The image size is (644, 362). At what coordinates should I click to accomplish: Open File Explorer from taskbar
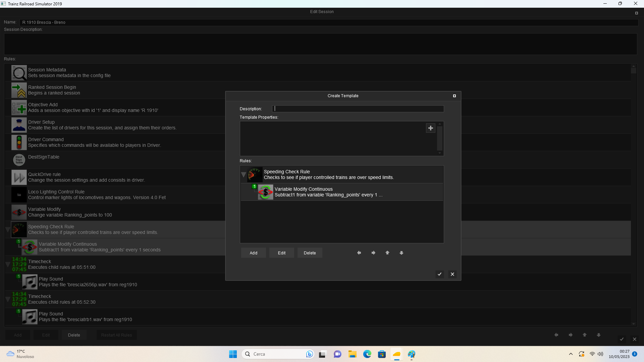click(x=352, y=354)
